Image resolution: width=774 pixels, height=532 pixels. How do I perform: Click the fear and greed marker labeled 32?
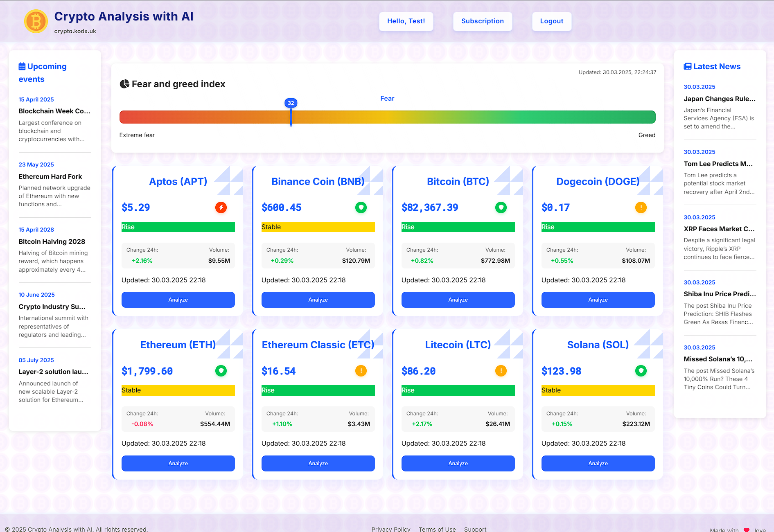point(291,103)
